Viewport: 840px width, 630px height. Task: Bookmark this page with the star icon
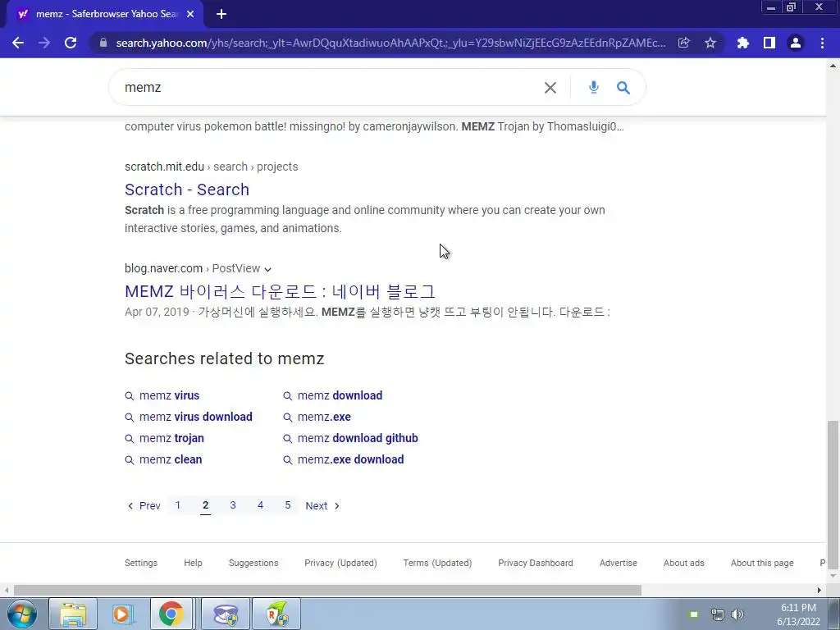point(710,43)
